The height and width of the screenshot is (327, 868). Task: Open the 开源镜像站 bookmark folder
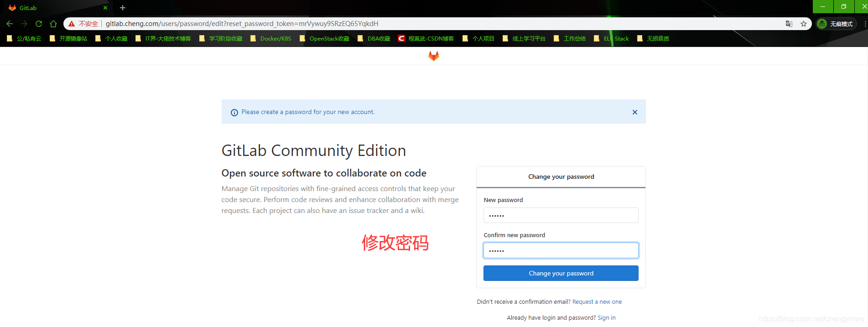pos(68,39)
